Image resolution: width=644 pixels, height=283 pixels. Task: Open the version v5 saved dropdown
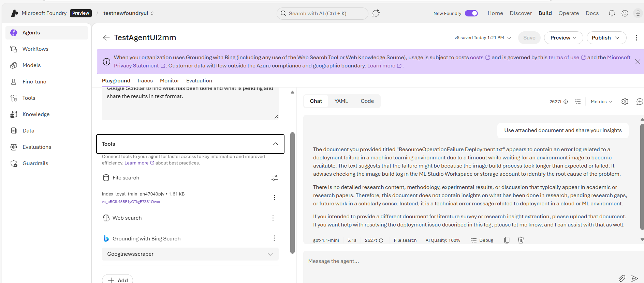[483, 38]
